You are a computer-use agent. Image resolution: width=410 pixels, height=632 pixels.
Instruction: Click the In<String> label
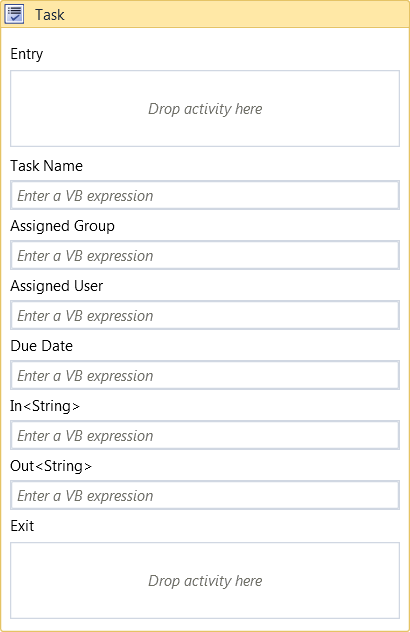point(45,406)
